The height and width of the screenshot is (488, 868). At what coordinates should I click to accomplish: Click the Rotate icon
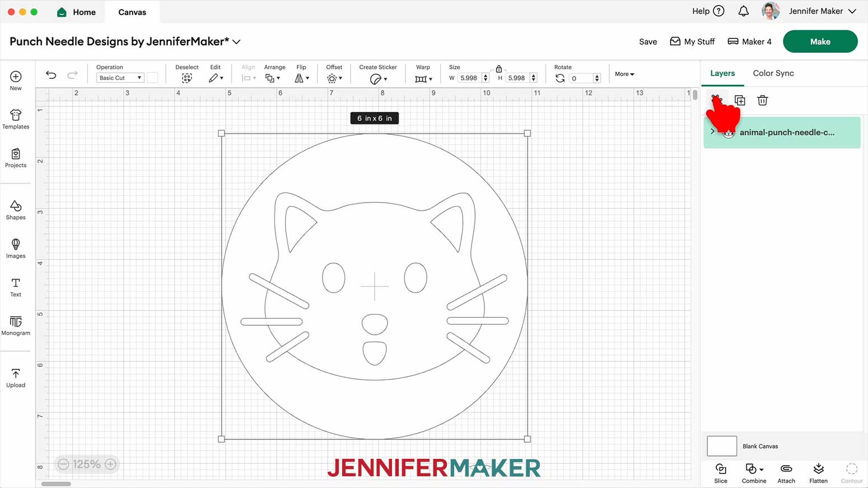coord(560,78)
